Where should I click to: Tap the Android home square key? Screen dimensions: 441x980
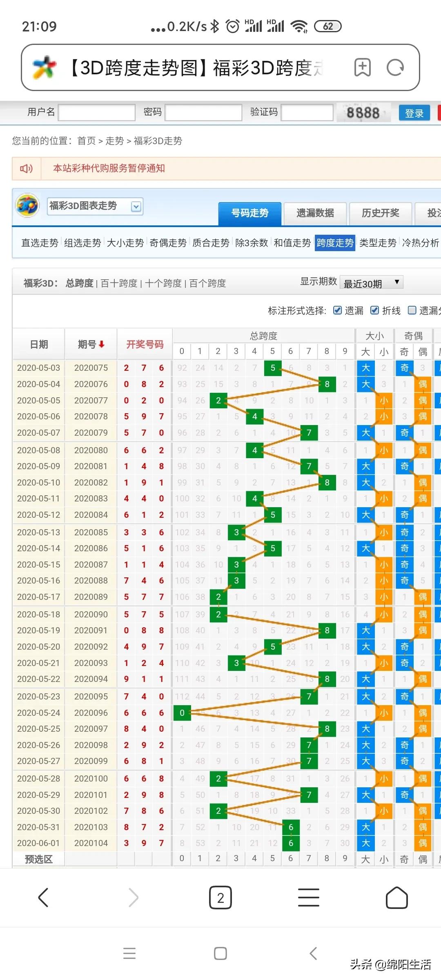[x=220, y=953]
